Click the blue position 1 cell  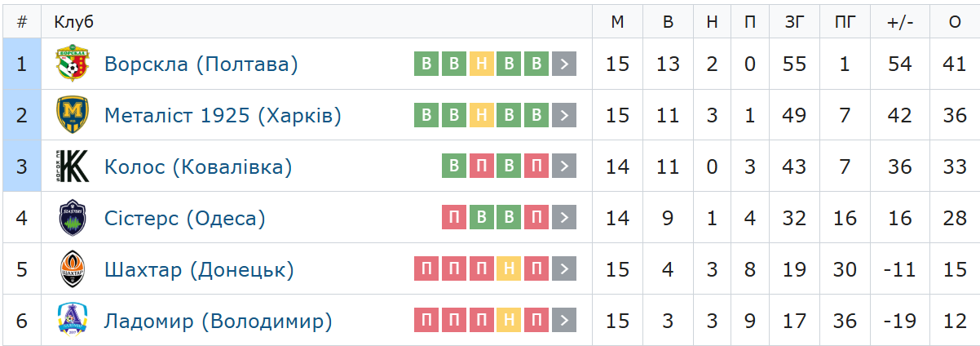(22, 64)
